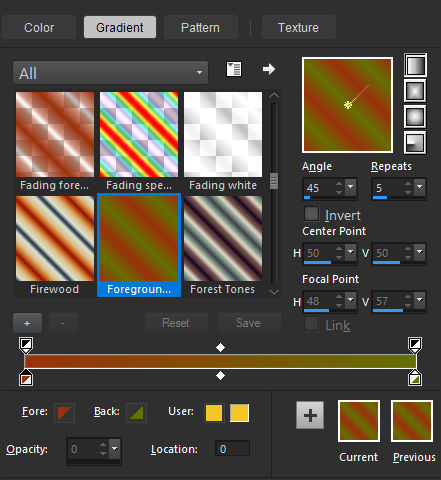This screenshot has width=441, height=480.
Task: Click the Save button
Action: 248,323
